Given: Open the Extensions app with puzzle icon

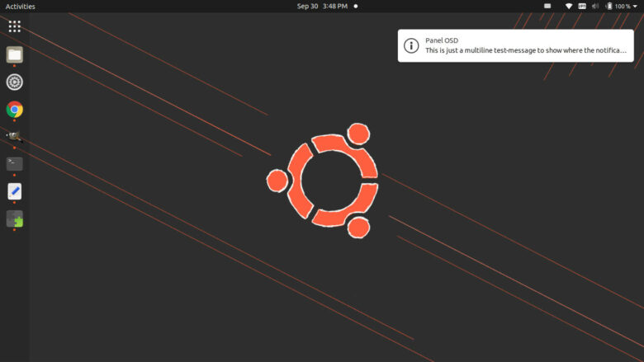Looking at the screenshot, I should tap(14, 219).
